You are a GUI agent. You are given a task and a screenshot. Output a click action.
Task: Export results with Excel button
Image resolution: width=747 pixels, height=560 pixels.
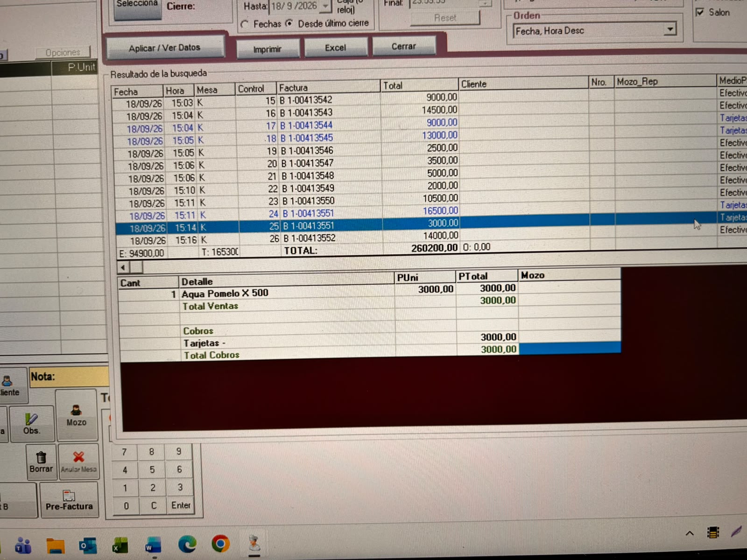(336, 48)
